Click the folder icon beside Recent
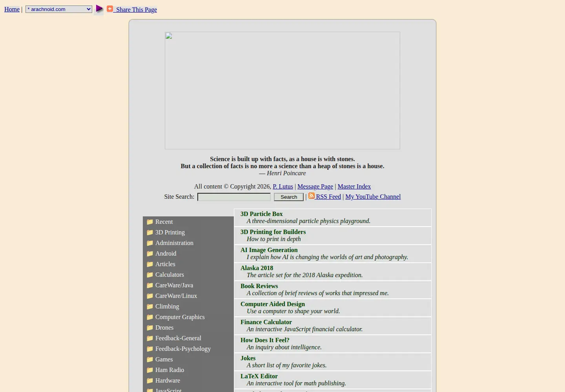The height and width of the screenshot is (392, 565). coord(150,222)
